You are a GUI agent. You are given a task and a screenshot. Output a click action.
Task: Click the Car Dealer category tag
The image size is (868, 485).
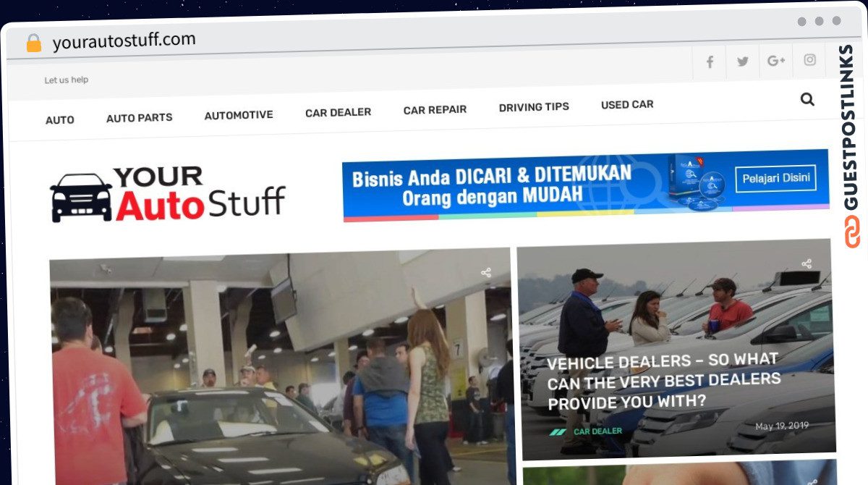tap(597, 431)
